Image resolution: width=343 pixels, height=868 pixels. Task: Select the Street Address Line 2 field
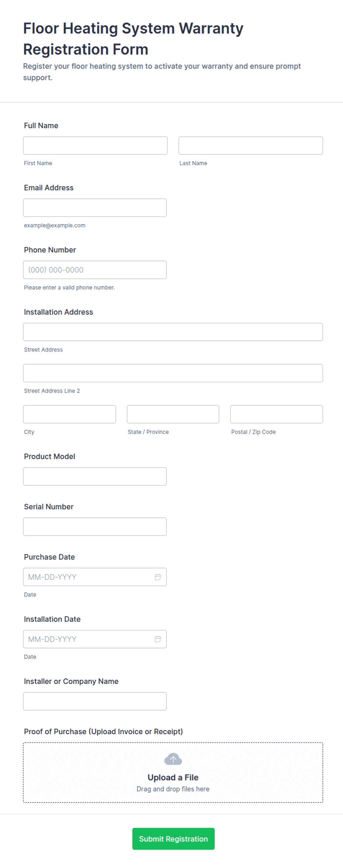tap(173, 373)
